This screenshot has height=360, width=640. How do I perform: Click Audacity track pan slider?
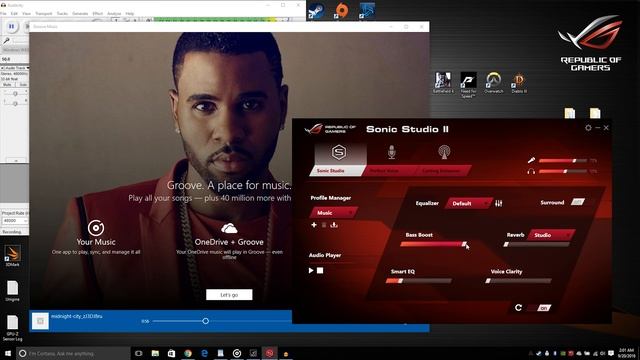[15, 104]
